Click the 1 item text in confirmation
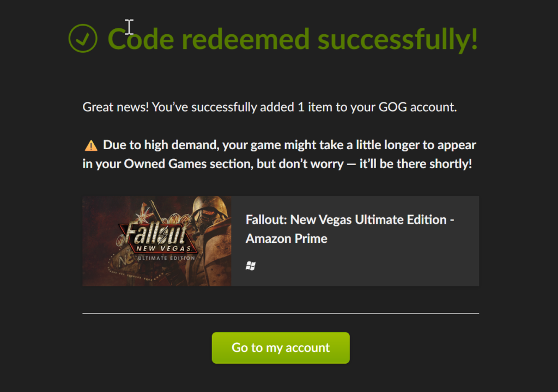This screenshot has height=392, width=558. [316, 107]
